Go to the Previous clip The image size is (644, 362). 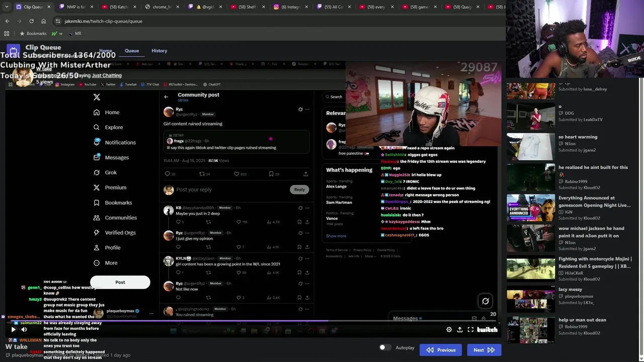click(x=441, y=350)
